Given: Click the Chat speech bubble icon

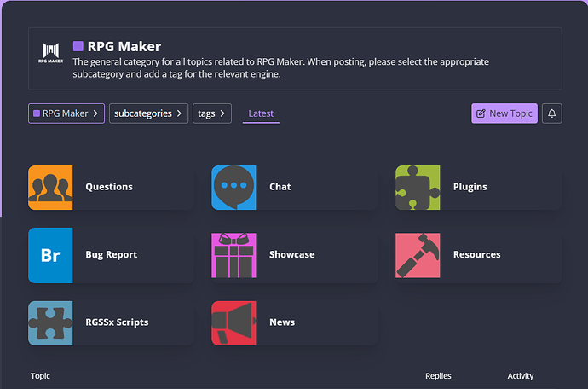Looking at the screenshot, I should [x=234, y=188].
